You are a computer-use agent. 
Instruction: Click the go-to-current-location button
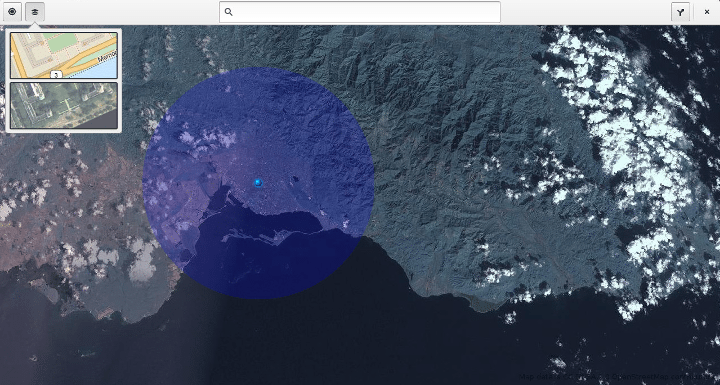point(12,12)
